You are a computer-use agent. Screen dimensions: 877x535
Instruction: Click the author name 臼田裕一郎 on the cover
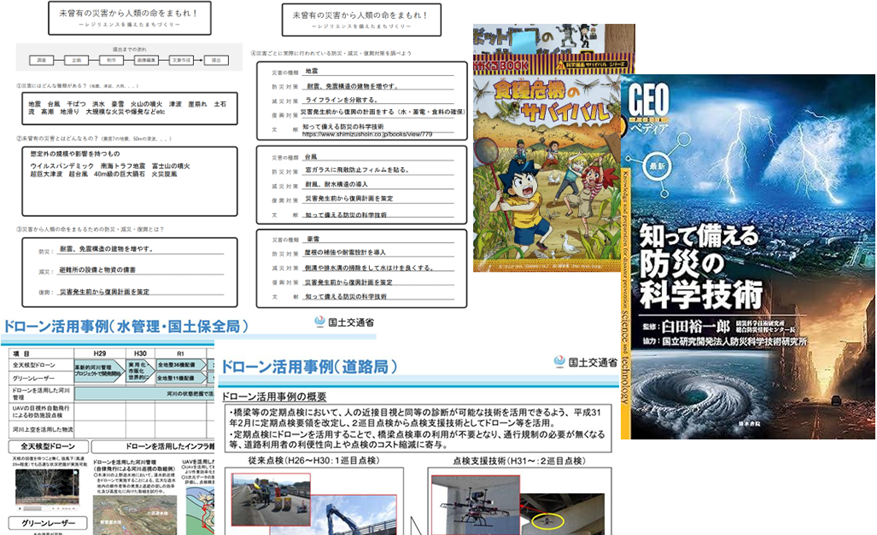pyautogui.click(x=696, y=326)
